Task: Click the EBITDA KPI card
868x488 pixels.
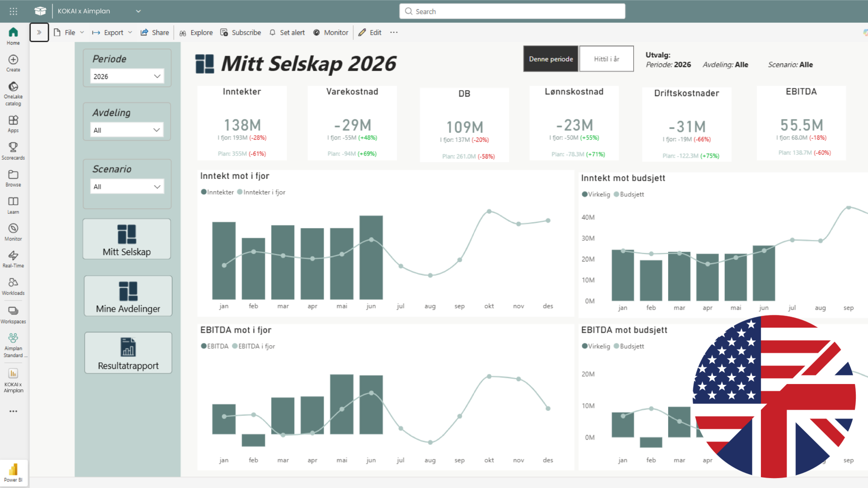Action: pos(801,123)
